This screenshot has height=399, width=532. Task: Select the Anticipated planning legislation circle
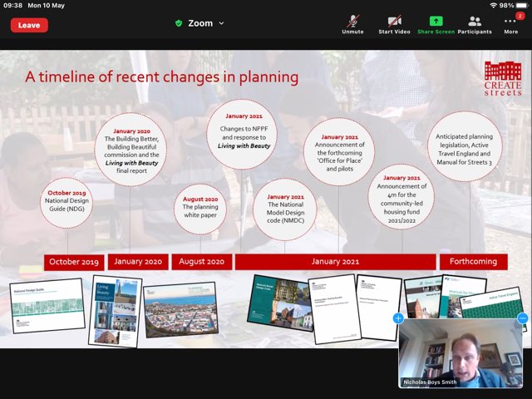465,147
